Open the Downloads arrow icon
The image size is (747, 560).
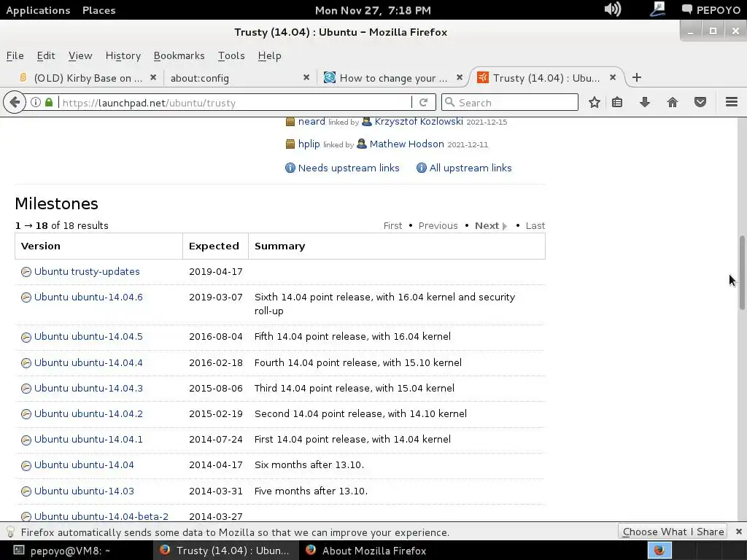[645, 102]
